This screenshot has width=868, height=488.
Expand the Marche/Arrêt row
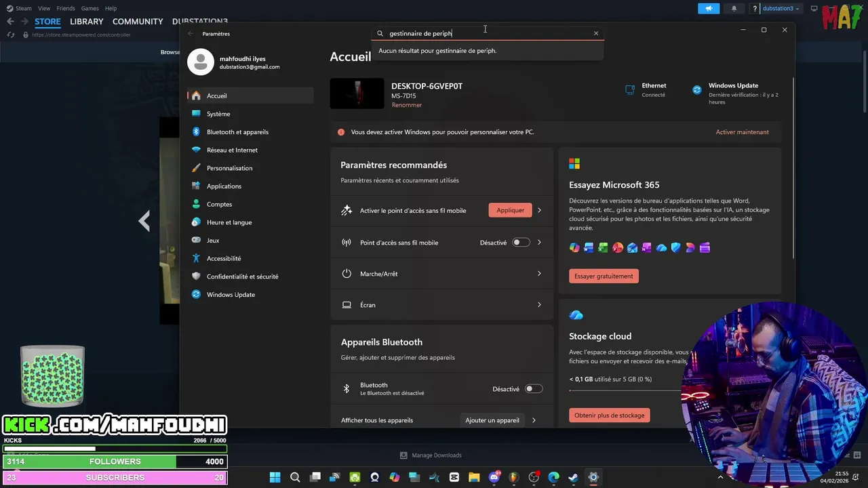441,274
